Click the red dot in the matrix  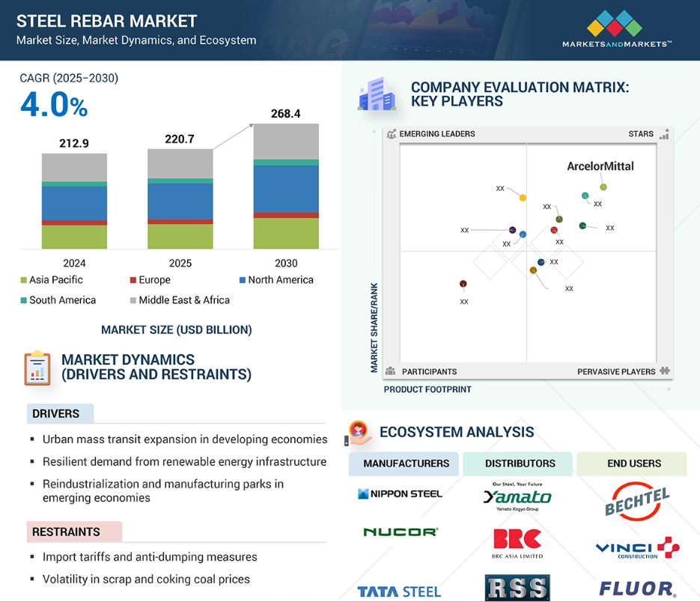coord(554,230)
